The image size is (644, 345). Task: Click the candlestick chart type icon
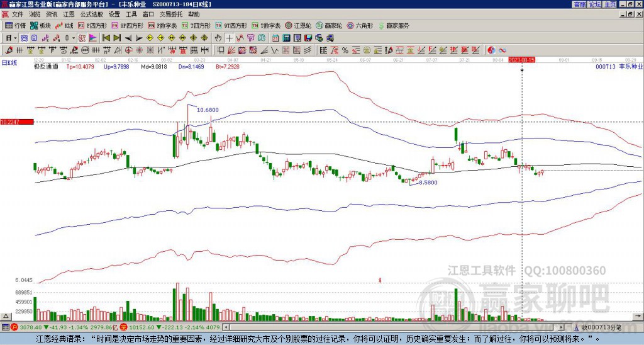click(x=67, y=38)
